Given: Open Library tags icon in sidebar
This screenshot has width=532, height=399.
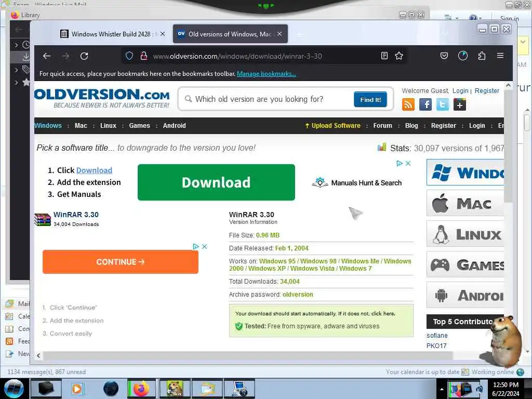Looking at the screenshot, I should point(26,70).
